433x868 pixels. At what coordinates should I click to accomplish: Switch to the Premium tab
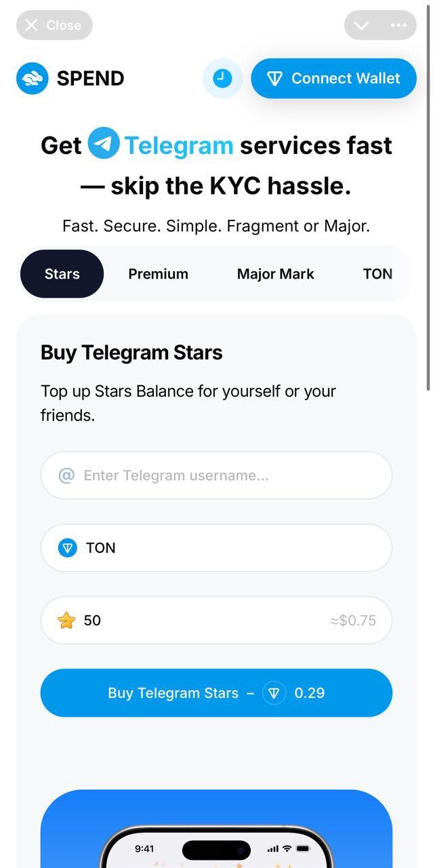tap(158, 273)
